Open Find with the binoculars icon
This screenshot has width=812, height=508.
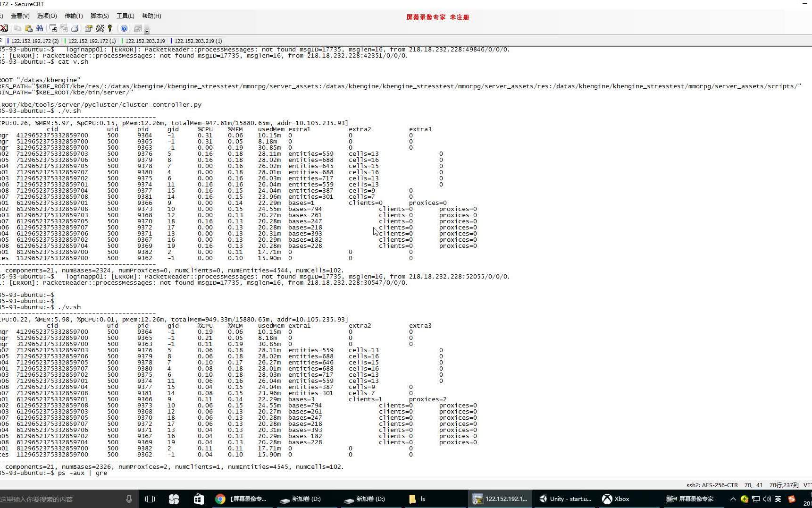click(x=39, y=28)
